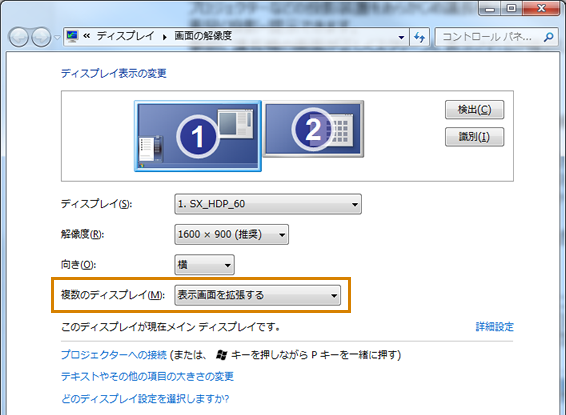The width and height of the screenshot is (566, 415).
Task: Click the forward navigation arrow
Action: coord(41,37)
